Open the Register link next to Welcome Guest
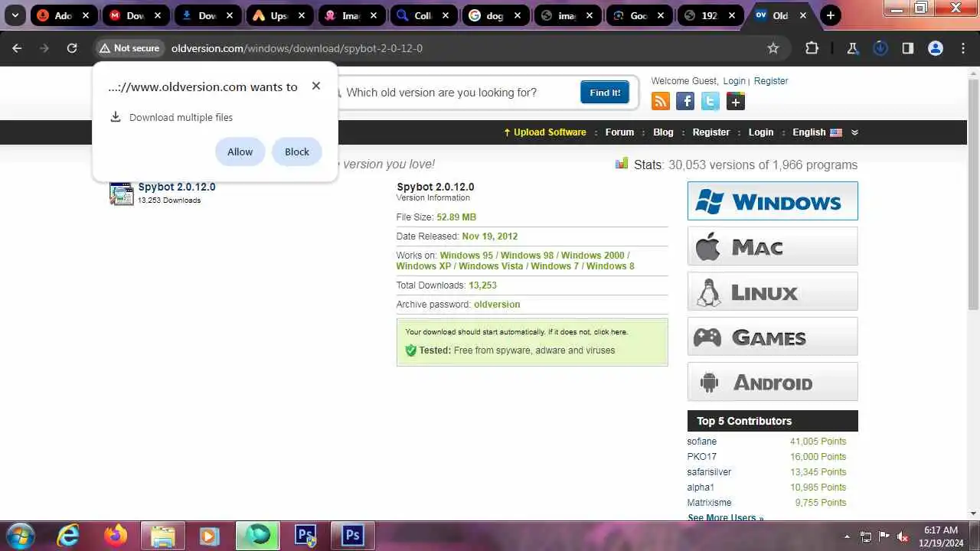980x551 pixels. point(771,81)
